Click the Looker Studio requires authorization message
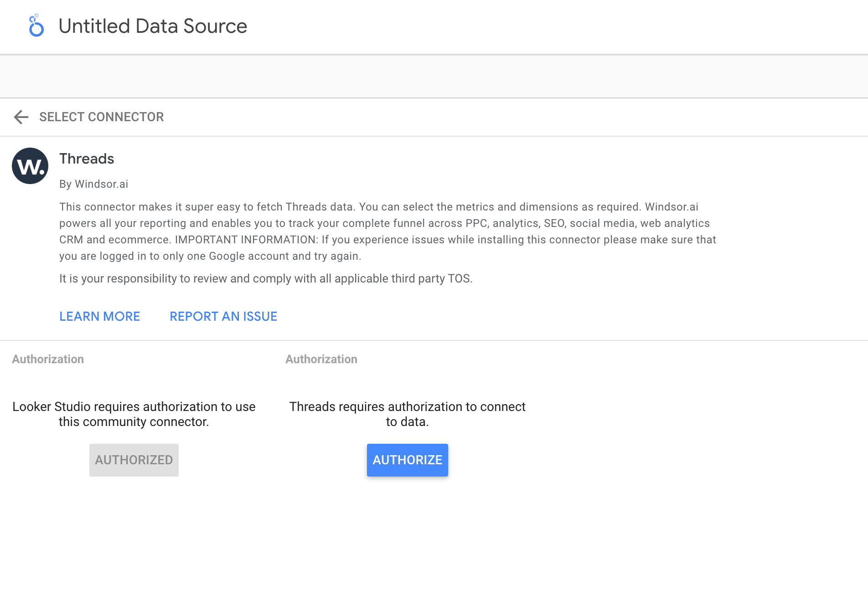 pyautogui.click(x=134, y=414)
